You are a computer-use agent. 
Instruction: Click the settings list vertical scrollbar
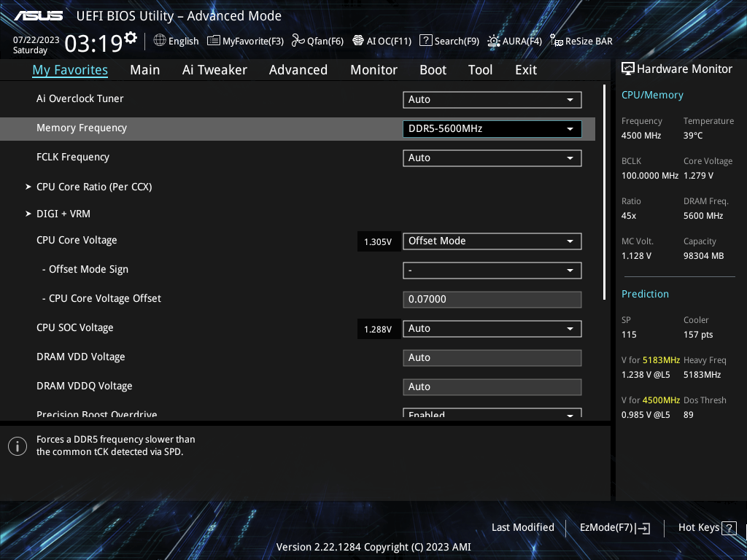(x=605, y=192)
